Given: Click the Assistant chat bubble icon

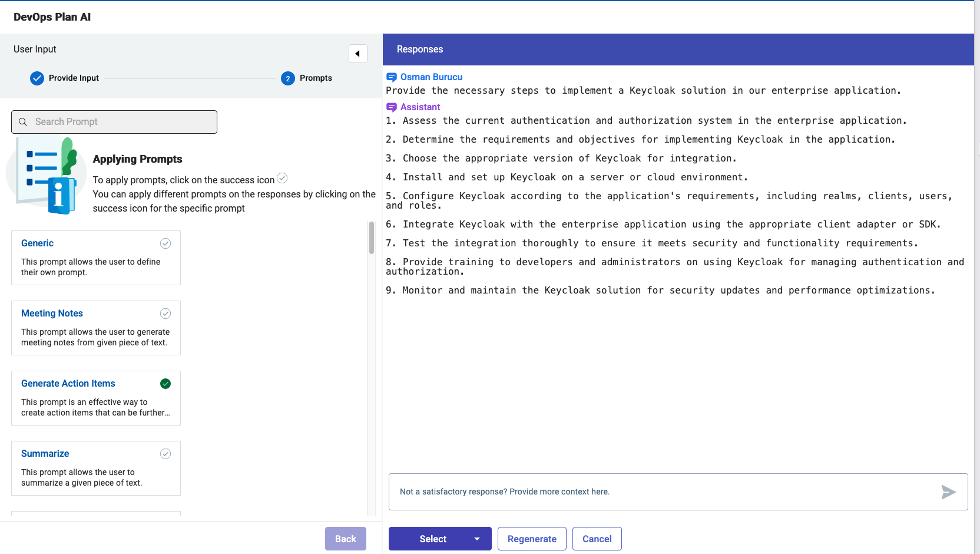Looking at the screenshot, I should (391, 107).
